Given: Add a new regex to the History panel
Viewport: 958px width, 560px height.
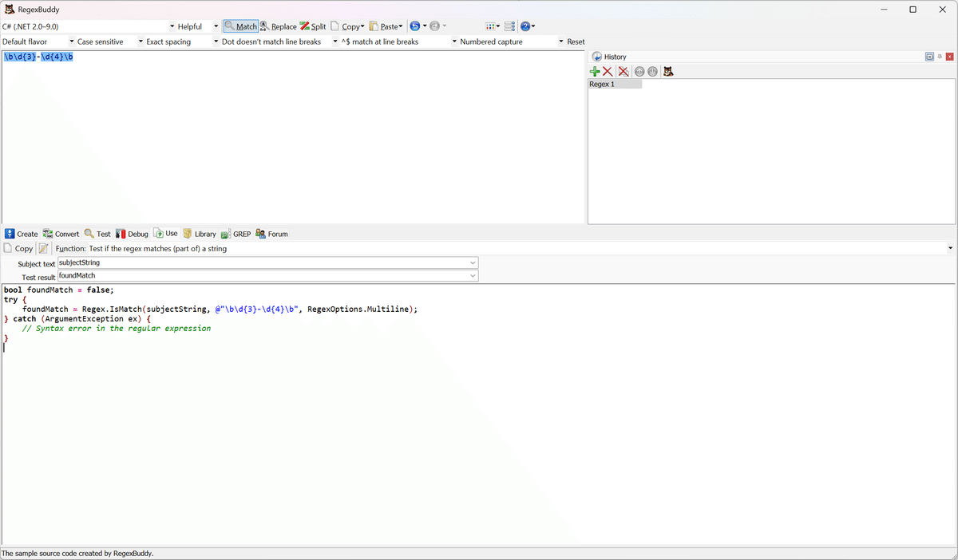Looking at the screenshot, I should pyautogui.click(x=594, y=71).
